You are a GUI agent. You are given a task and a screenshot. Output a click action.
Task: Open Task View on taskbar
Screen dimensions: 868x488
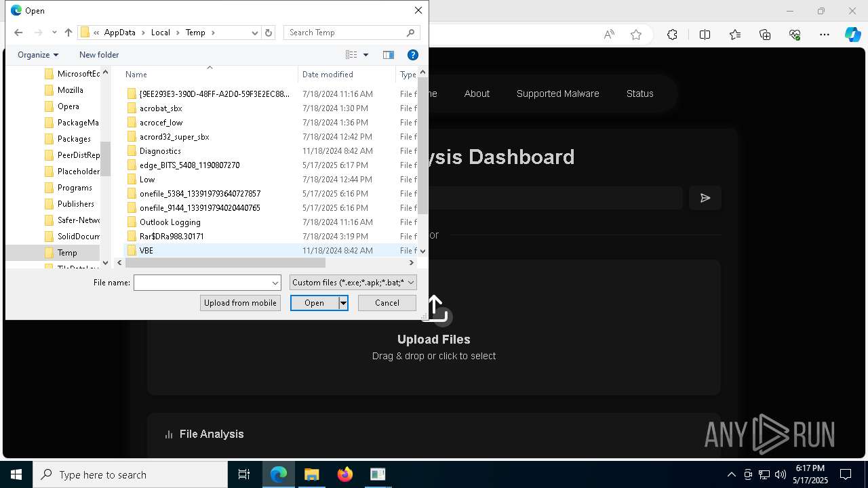coord(244,474)
